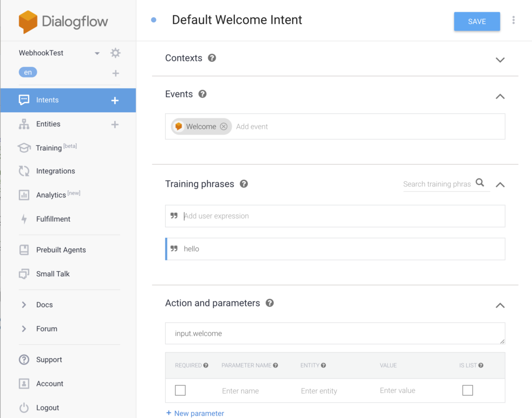The width and height of the screenshot is (532, 418).
Task: Click the New parameter link
Action: [x=195, y=413]
